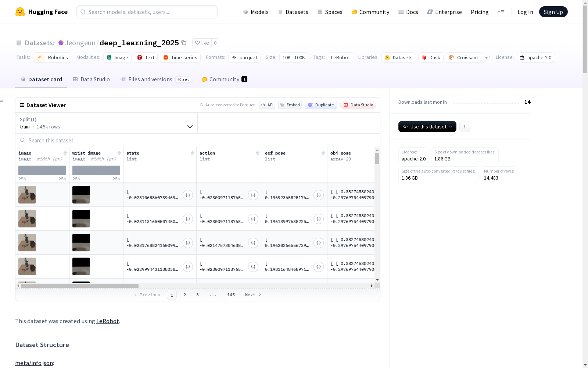
Task: Open the navigation extra menu icon
Action: pos(501,12)
